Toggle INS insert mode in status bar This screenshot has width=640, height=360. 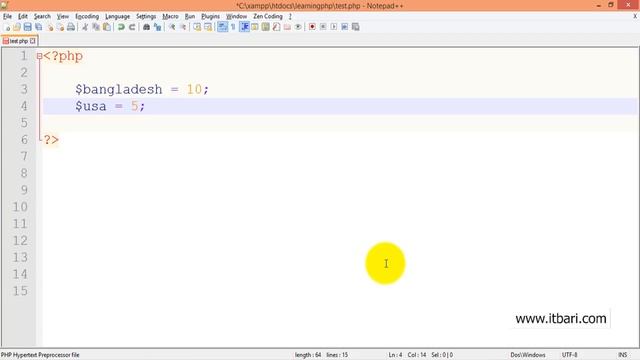point(622,355)
